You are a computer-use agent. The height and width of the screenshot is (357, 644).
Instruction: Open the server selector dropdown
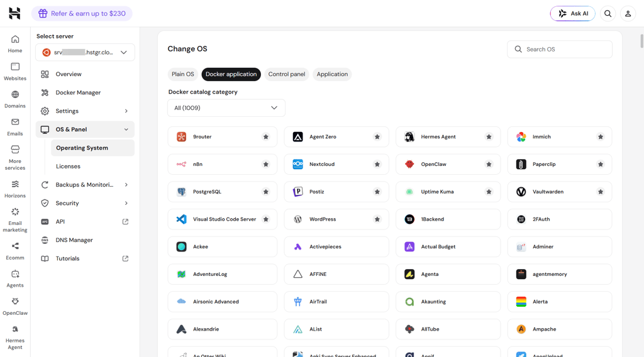85,53
